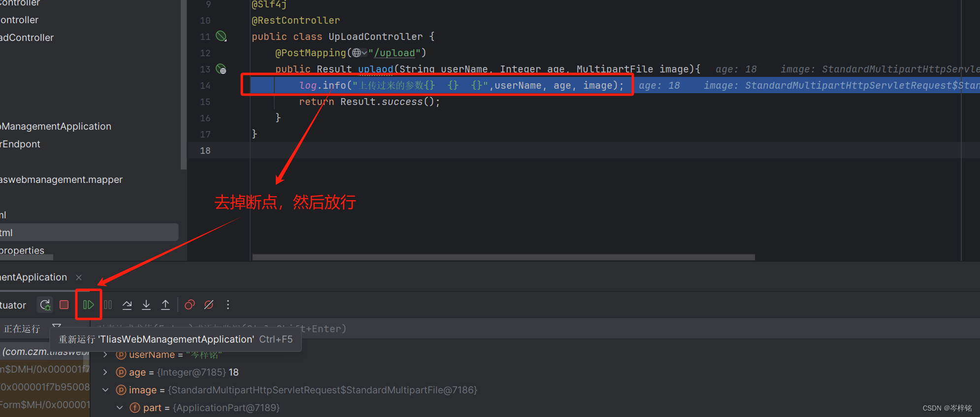Collapse the image variable node
This screenshot has height=417, width=980.
tap(105, 390)
